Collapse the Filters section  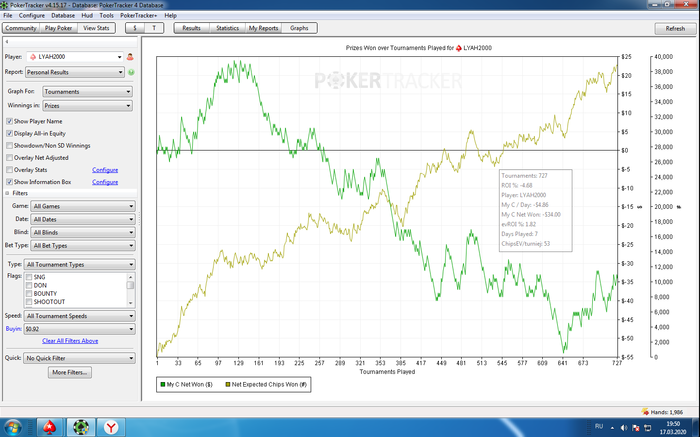[7, 193]
